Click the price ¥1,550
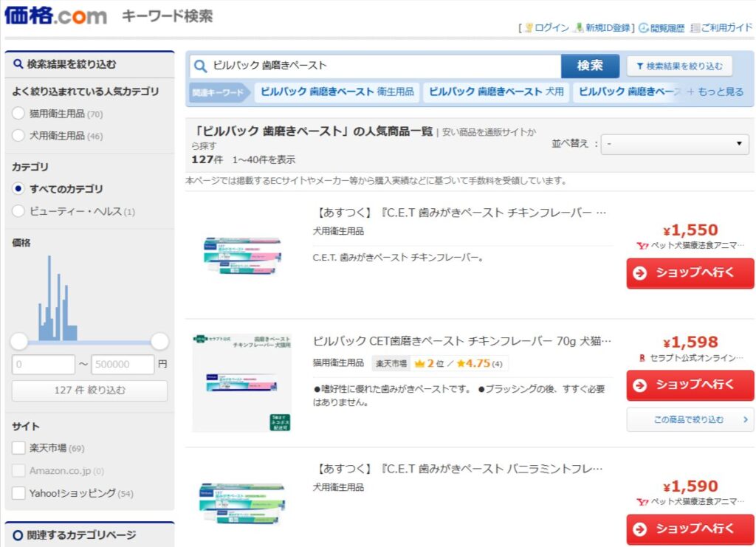Screen dimensions: 756x547 tap(690, 230)
